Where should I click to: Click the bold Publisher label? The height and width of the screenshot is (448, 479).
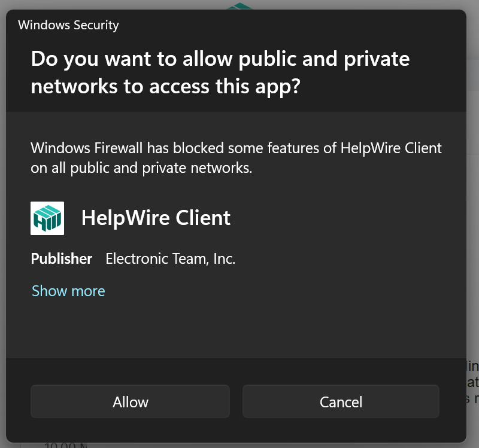62,259
